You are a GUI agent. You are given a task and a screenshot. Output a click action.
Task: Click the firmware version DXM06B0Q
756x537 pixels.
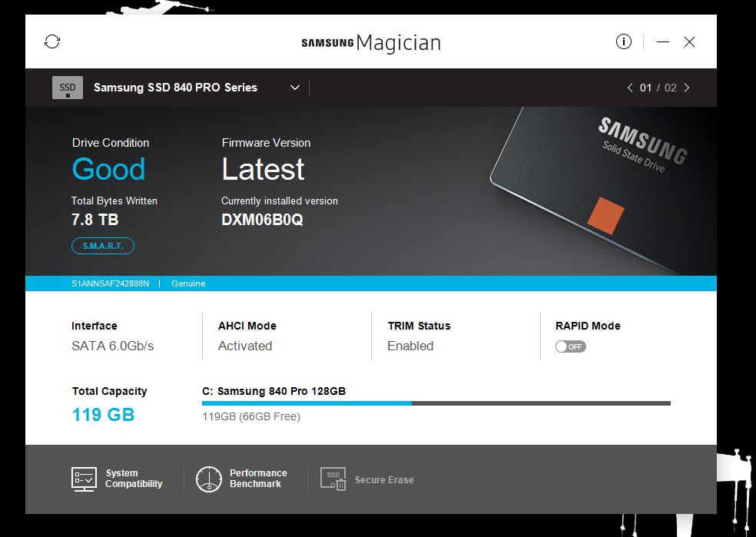[x=262, y=220]
